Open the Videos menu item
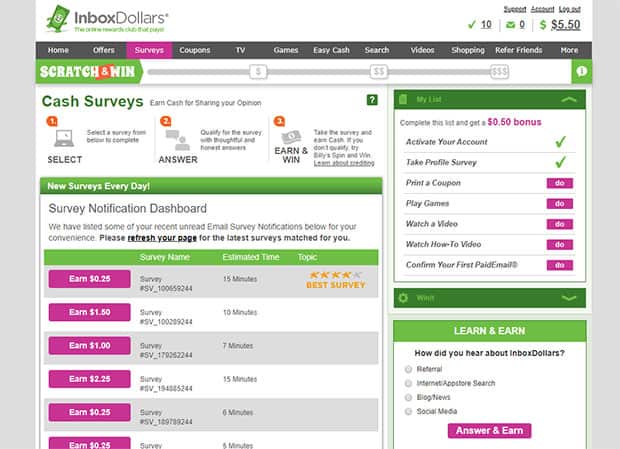Screen dimensions: 620x449 click(x=422, y=50)
